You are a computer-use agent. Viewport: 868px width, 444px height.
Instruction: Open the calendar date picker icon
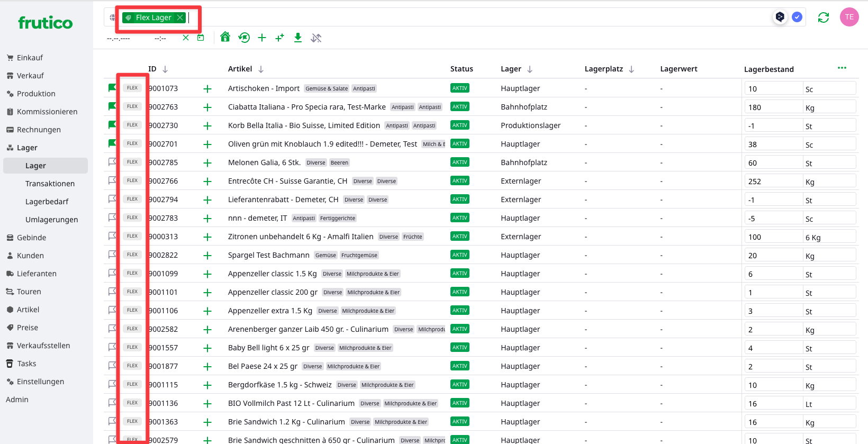tap(201, 38)
